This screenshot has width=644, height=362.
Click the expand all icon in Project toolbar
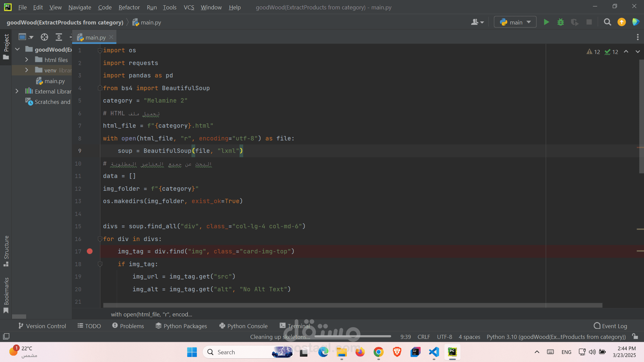point(59,37)
